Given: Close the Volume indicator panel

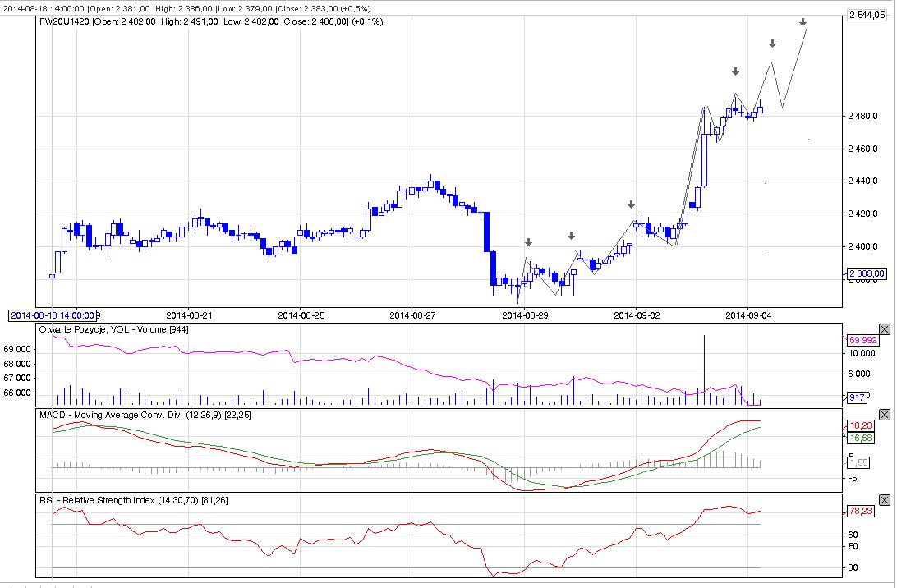Looking at the screenshot, I should 885,328.
